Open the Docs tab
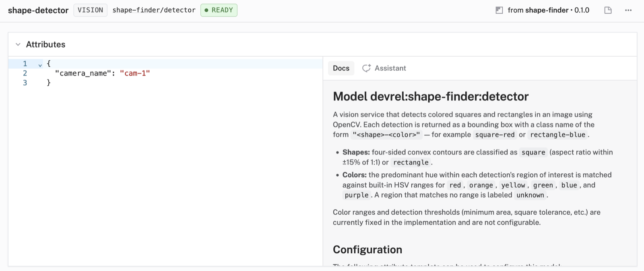The width and height of the screenshot is (644, 271). point(341,68)
